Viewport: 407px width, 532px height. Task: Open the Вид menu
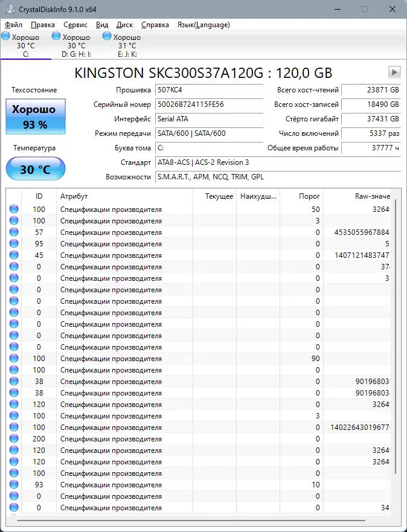click(x=101, y=25)
